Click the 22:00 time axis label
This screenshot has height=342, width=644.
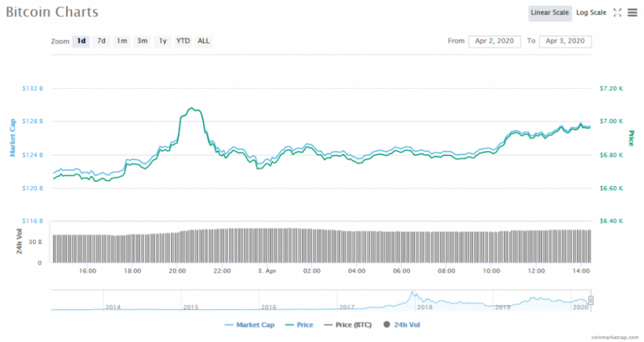pos(223,271)
